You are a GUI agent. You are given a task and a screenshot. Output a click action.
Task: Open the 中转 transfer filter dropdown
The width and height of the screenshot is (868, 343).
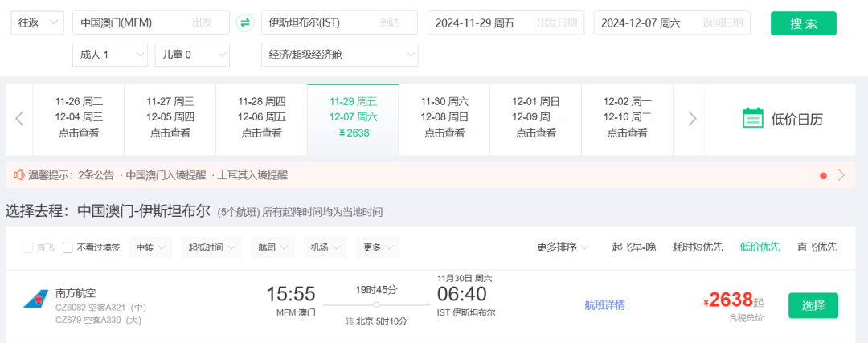point(150,247)
